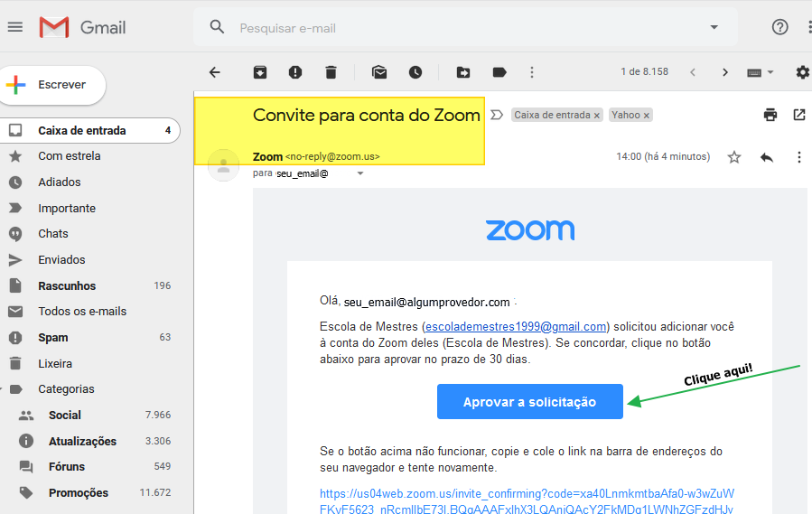Remove the Yahoo label

tap(647, 116)
